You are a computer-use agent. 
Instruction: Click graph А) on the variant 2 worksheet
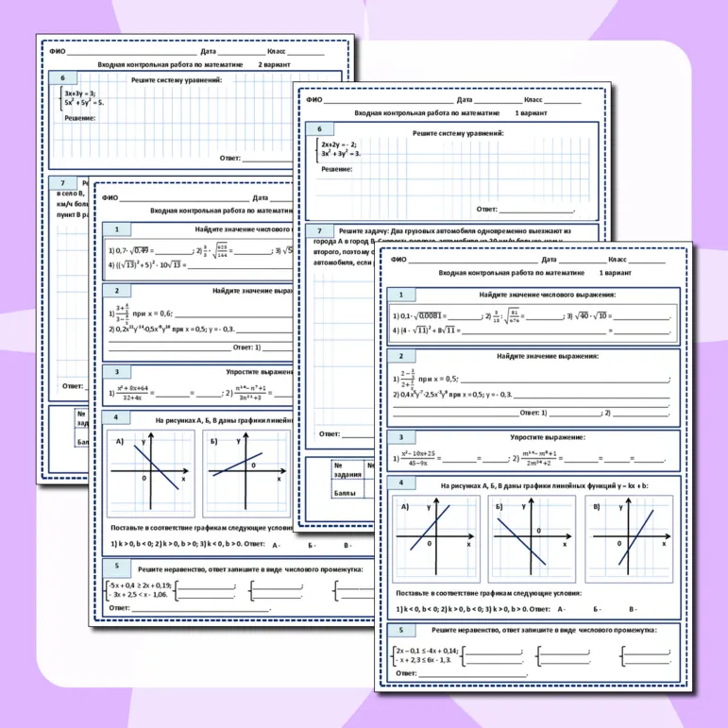151,474
